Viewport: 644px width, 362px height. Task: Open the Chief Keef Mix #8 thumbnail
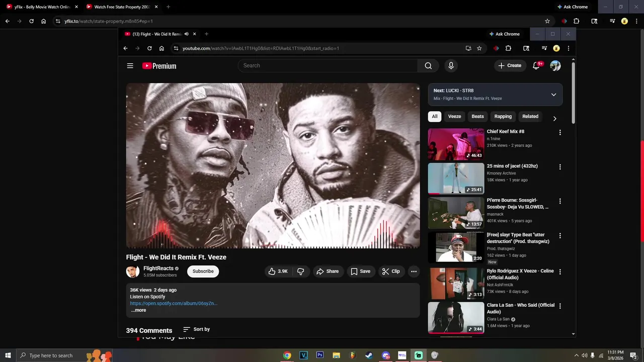coord(456,144)
